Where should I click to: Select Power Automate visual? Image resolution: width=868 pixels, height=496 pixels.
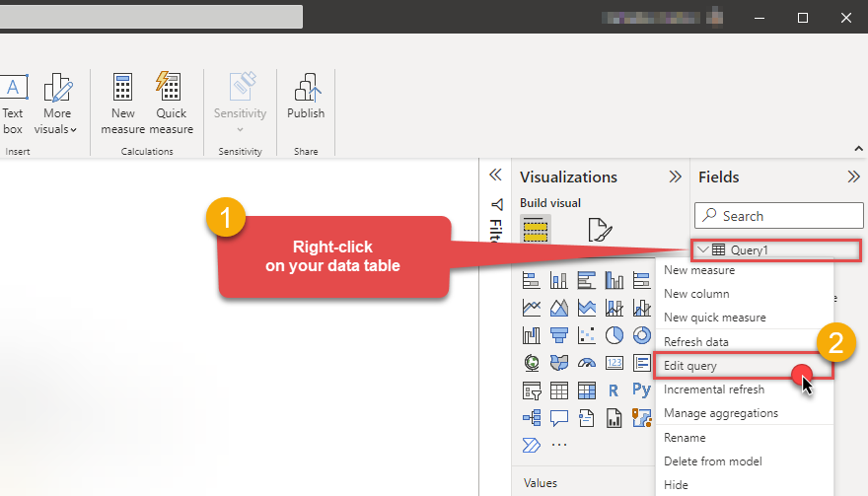coord(532,445)
